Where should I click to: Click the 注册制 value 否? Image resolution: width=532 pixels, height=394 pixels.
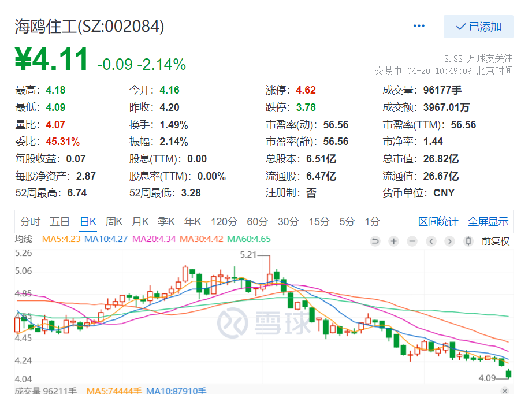[311, 193]
